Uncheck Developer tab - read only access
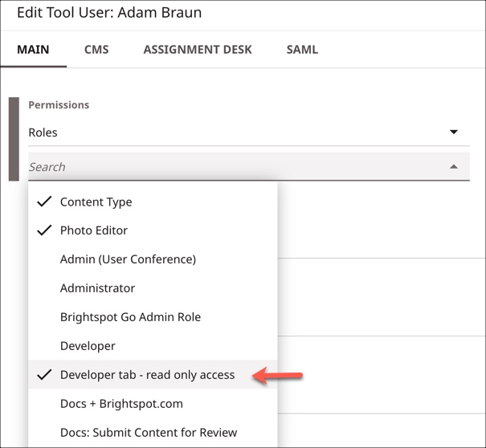486x448 pixels. point(153,375)
